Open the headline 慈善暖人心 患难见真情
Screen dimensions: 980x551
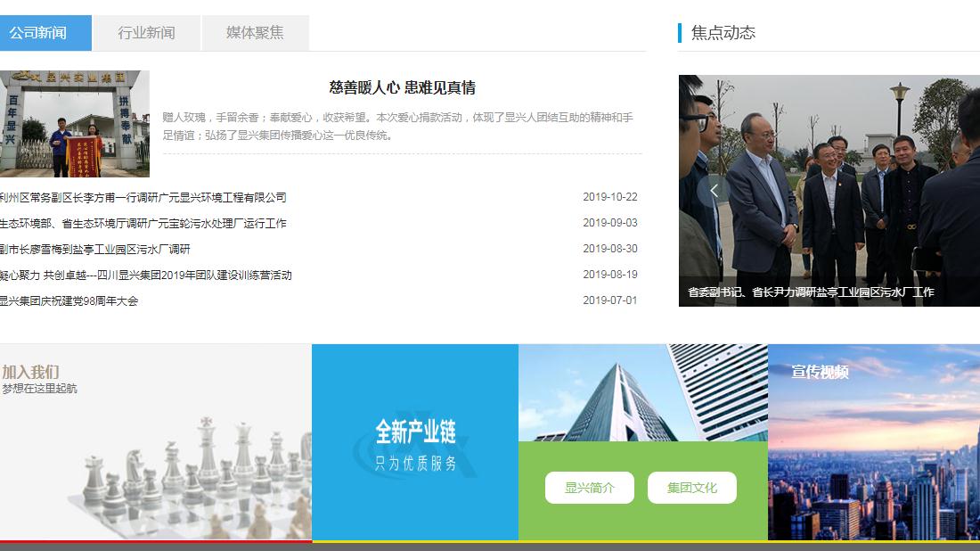click(402, 87)
